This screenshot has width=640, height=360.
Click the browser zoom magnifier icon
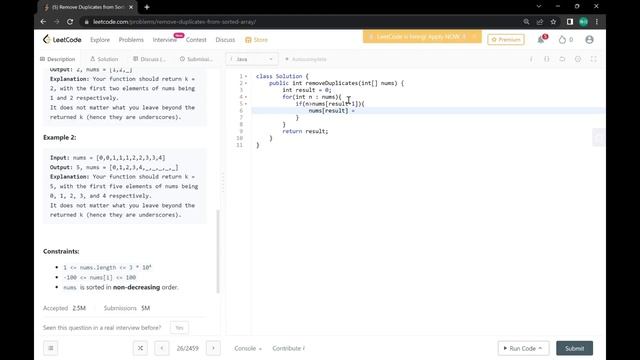click(526, 22)
